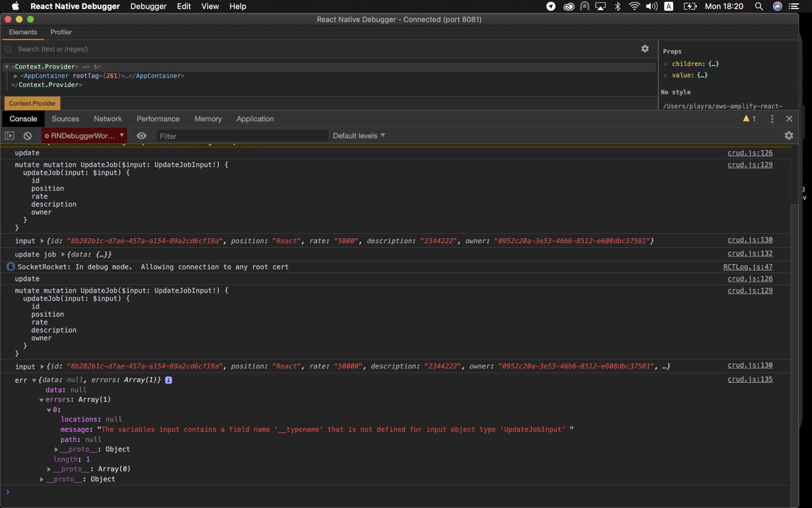The height and width of the screenshot is (508, 812).
Task: Open the Creative Cloud menu bar icon
Action: click(568, 6)
